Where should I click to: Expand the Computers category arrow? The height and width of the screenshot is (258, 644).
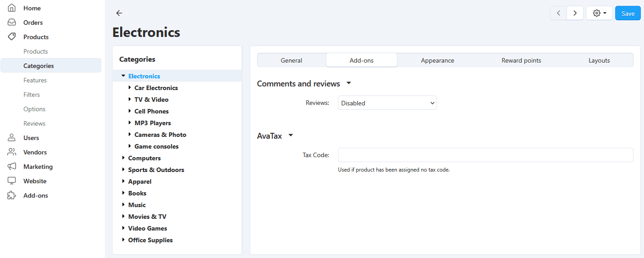[x=123, y=158]
